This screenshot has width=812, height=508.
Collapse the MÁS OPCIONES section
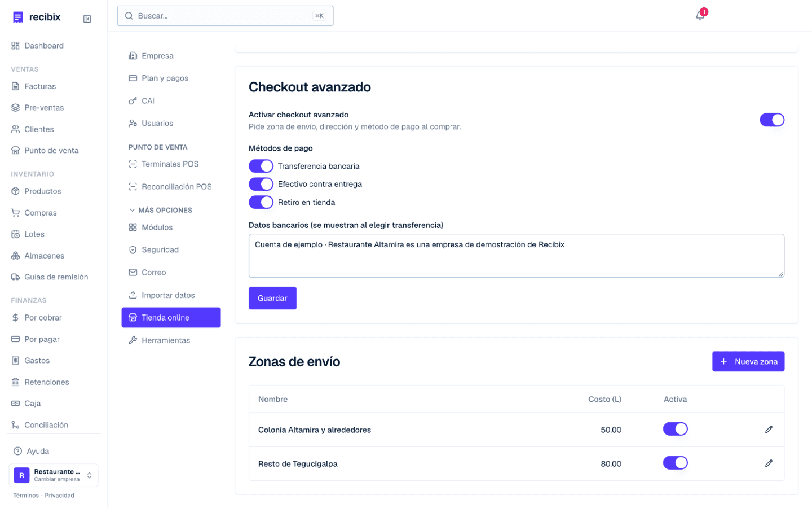click(161, 210)
